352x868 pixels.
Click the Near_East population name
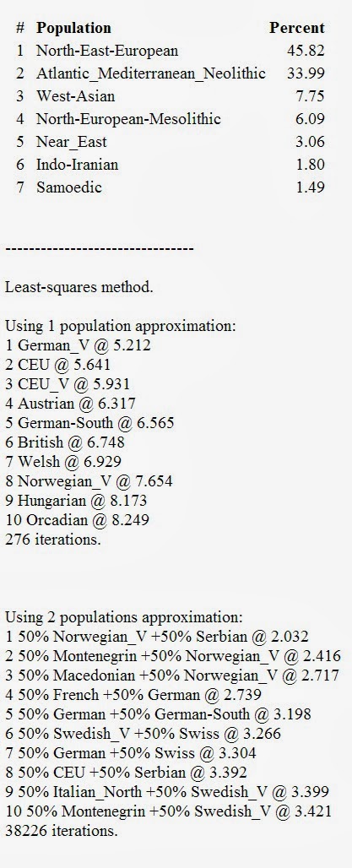pos(72,142)
